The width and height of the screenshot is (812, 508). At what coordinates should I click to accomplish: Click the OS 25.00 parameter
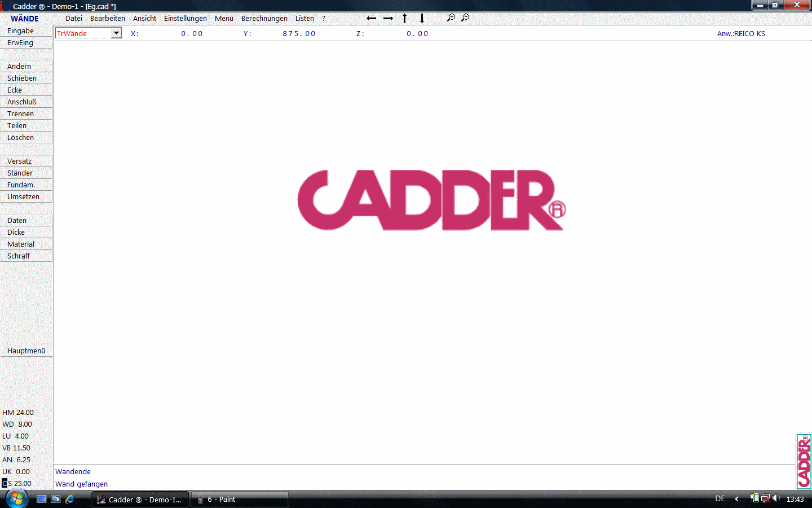17,484
